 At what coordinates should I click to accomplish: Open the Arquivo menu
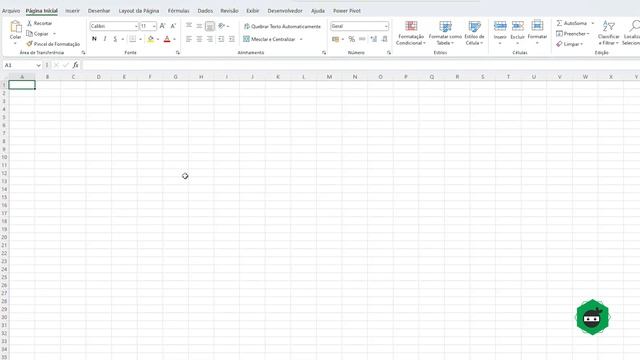coord(11,11)
